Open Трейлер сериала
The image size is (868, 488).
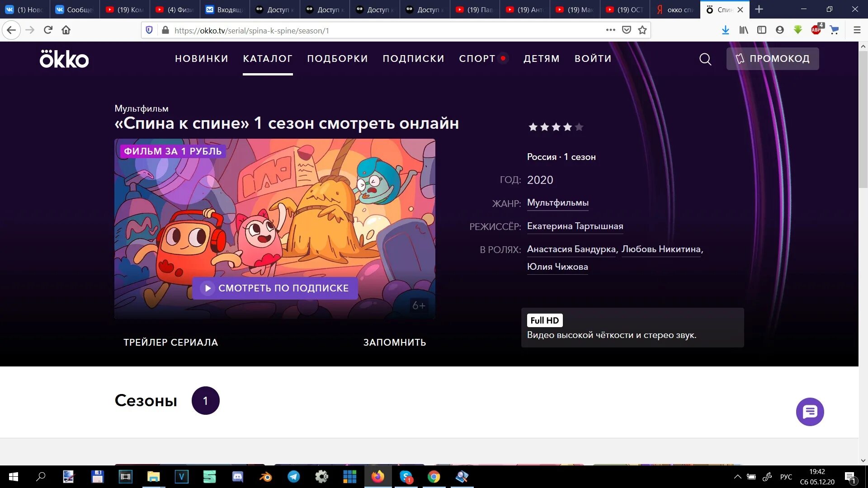coord(171,343)
